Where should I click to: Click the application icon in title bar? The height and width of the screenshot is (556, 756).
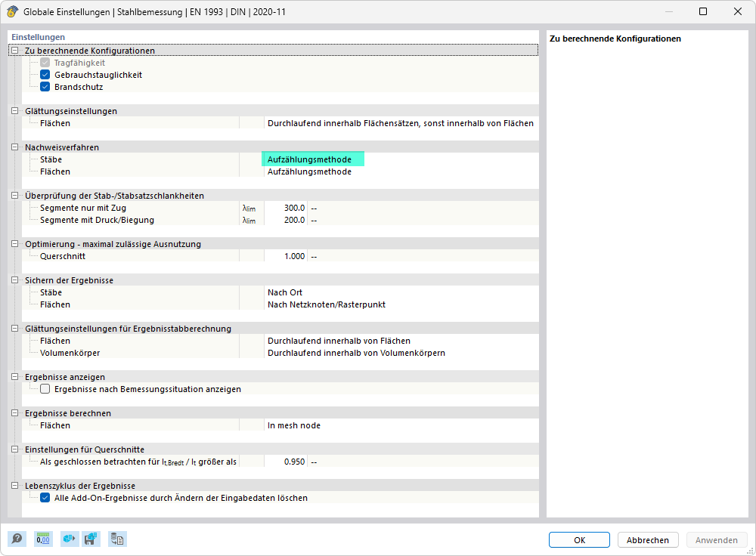[13, 11]
